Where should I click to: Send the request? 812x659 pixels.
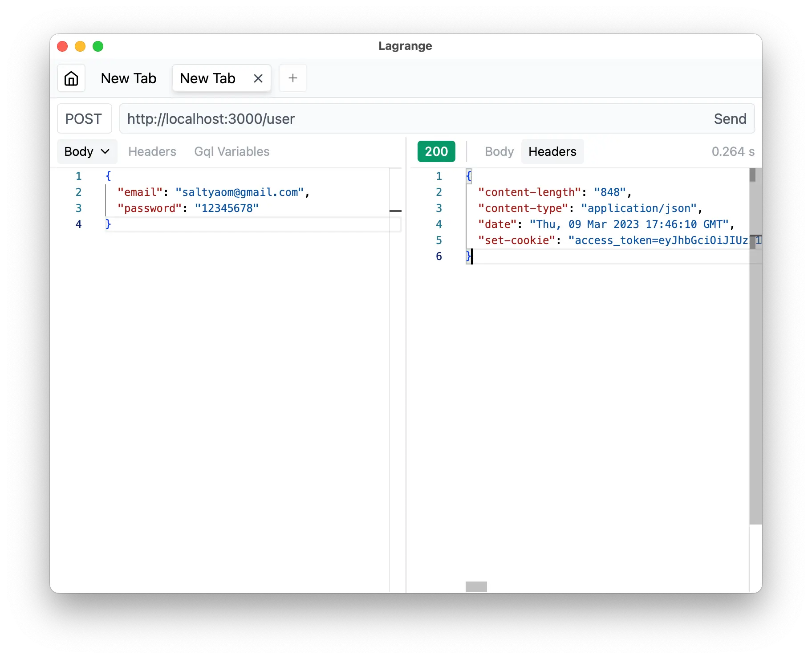click(730, 119)
